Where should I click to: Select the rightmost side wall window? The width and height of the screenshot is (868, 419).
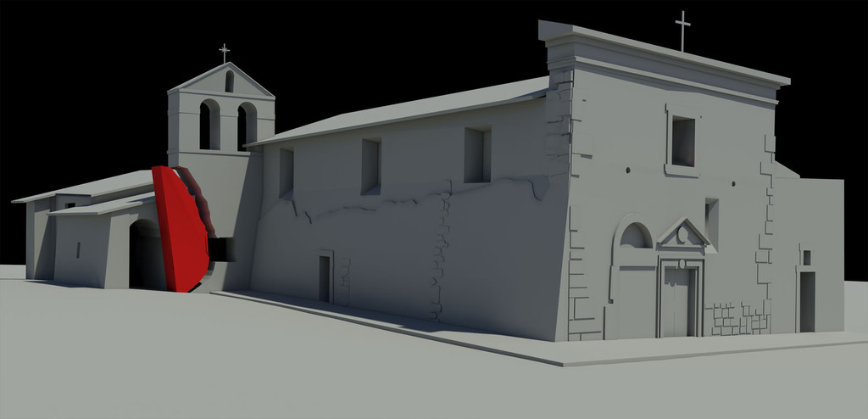(477, 155)
